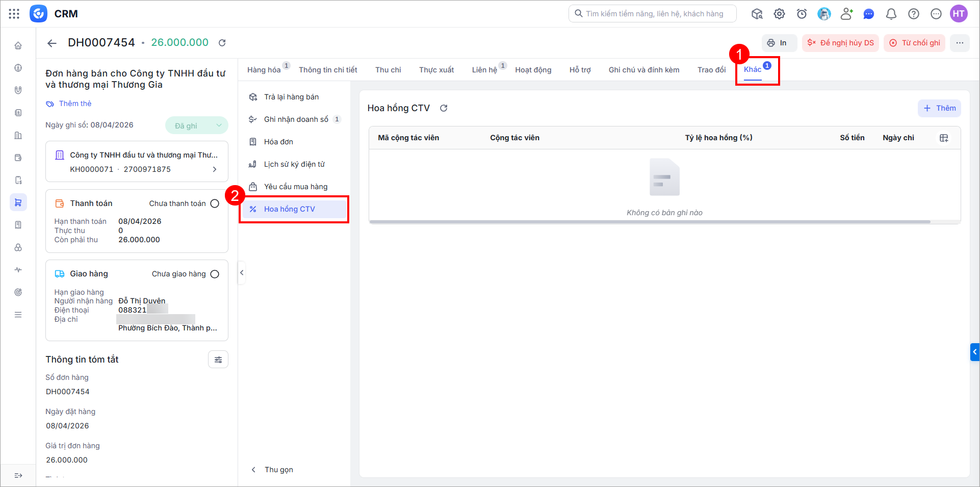Click the back arrow beside DH0007454

click(x=52, y=43)
